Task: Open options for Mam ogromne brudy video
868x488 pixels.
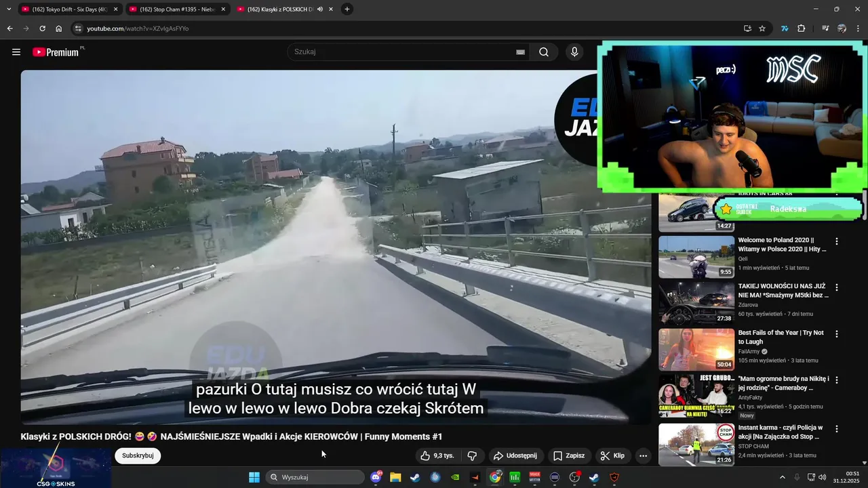Action: (837, 380)
